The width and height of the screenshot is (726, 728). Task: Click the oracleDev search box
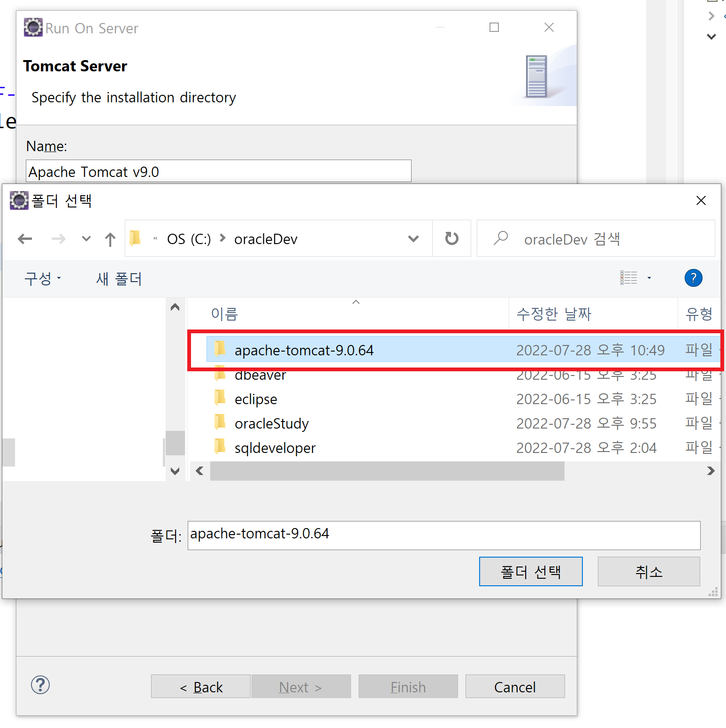click(x=596, y=238)
